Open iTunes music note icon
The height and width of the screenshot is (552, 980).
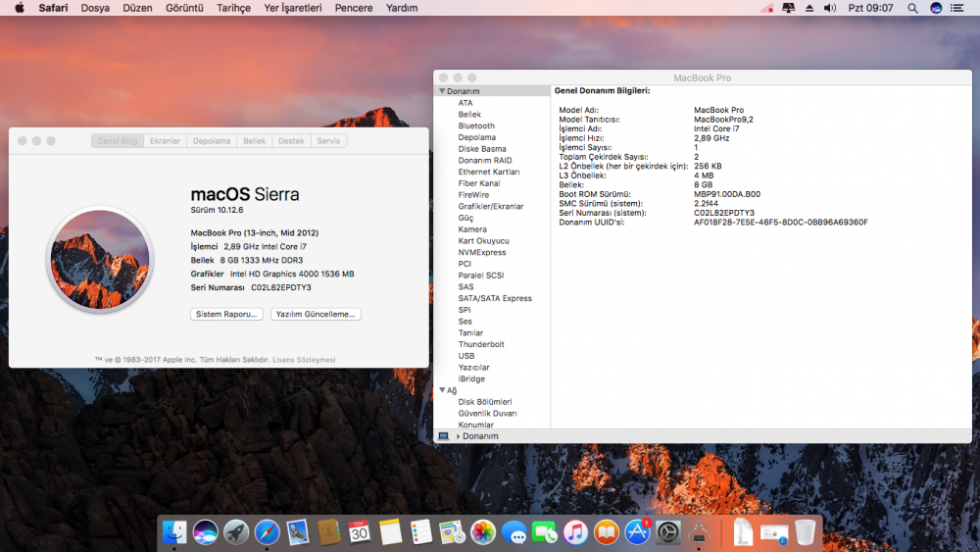click(x=575, y=532)
